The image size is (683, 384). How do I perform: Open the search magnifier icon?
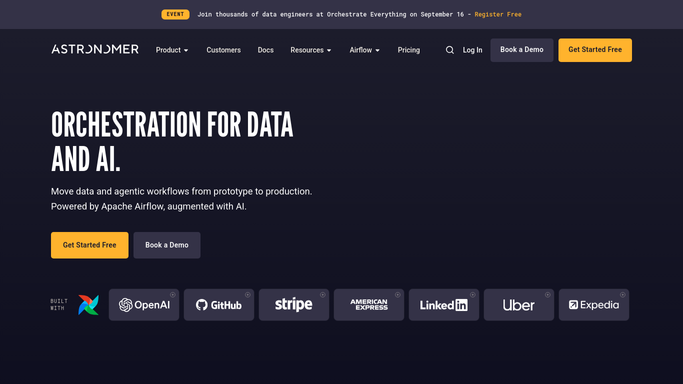click(450, 50)
